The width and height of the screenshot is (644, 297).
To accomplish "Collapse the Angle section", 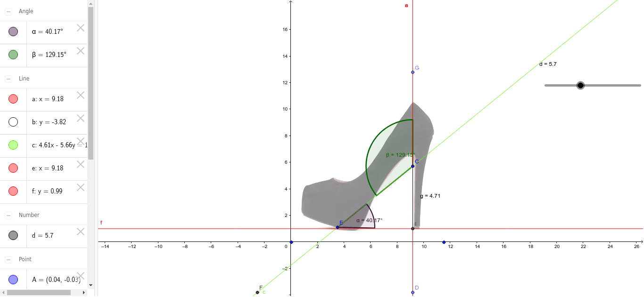I will [x=8, y=11].
